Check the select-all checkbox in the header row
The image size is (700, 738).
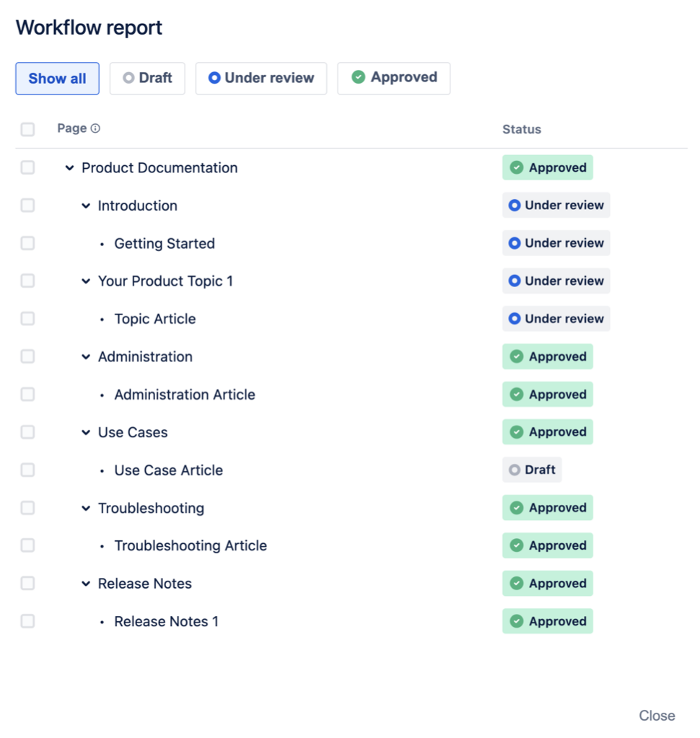pos(27,128)
